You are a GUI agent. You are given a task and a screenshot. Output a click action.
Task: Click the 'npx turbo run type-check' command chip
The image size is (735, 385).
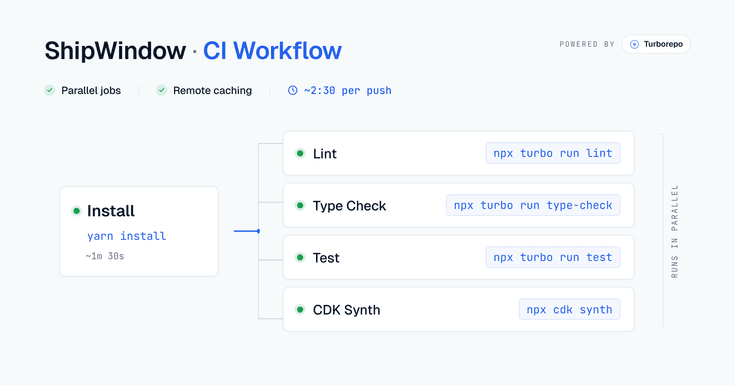(533, 205)
